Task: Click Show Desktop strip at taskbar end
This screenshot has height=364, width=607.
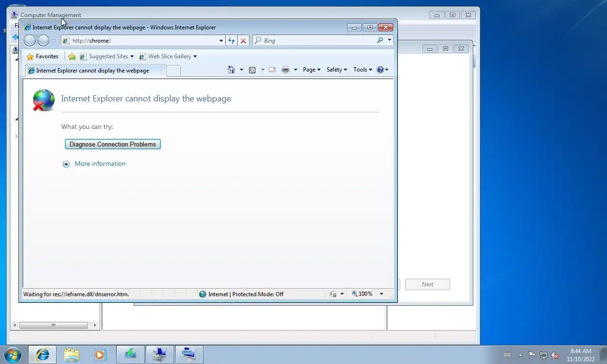Action: [604, 355]
